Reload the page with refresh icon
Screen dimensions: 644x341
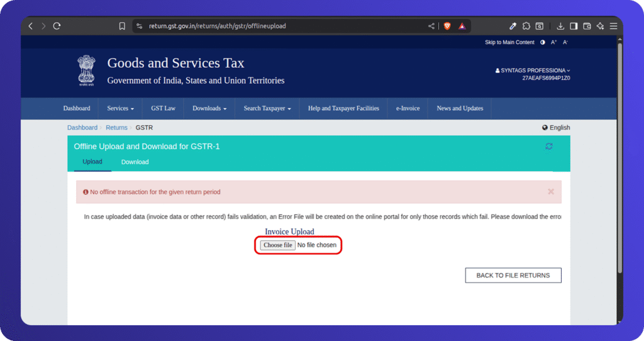tap(57, 26)
